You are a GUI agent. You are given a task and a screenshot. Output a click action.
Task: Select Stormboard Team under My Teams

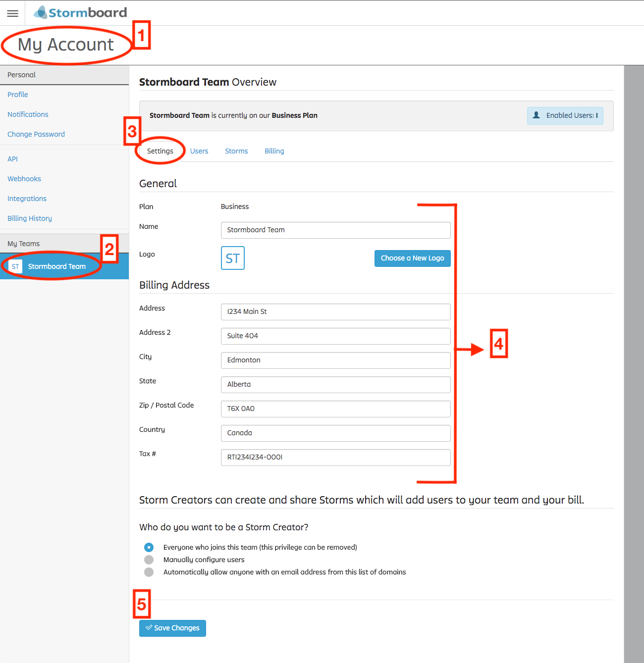pyautogui.click(x=64, y=266)
